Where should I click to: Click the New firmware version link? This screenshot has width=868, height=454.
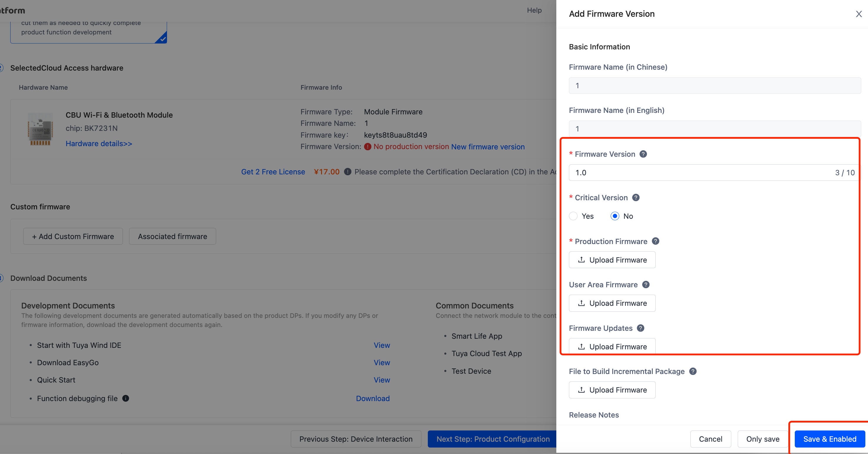point(488,146)
